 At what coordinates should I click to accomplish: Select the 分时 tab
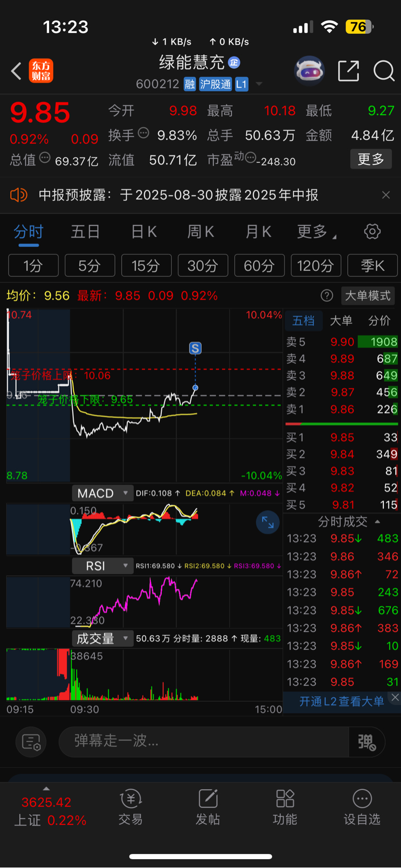(x=28, y=232)
